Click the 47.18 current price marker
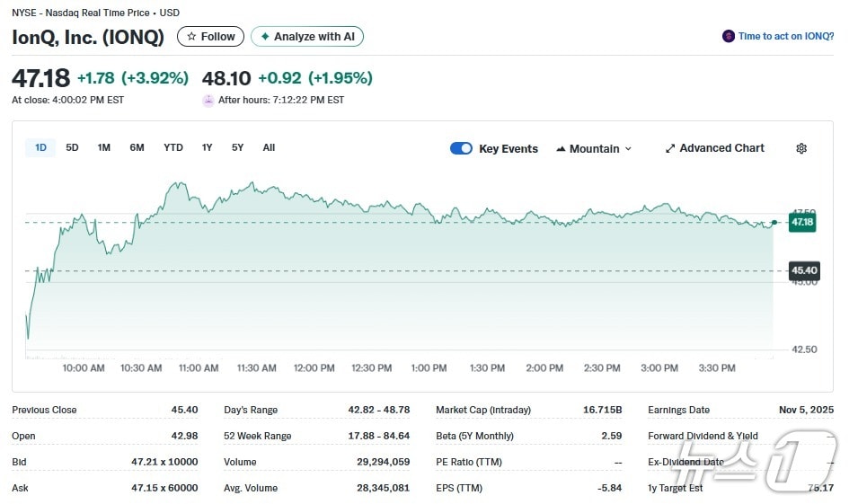The width and height of the screenshot is (849, 504). 801,222
